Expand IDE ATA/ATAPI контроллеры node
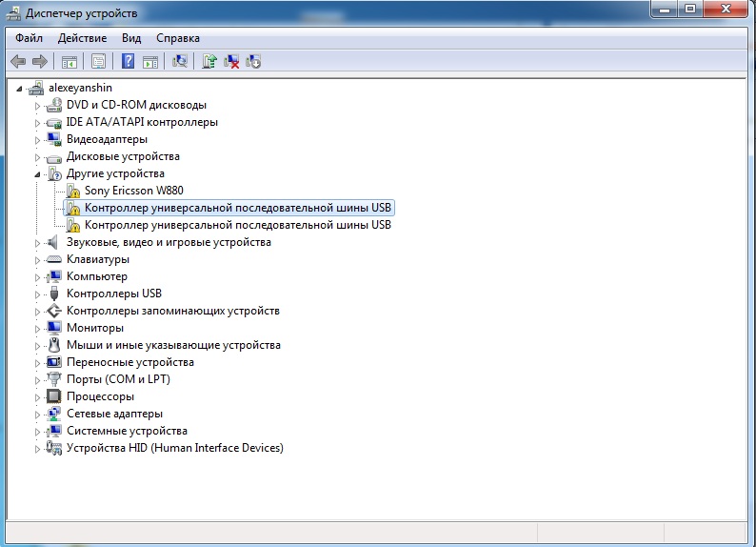 pyautogui.click(x=37, y=123)
